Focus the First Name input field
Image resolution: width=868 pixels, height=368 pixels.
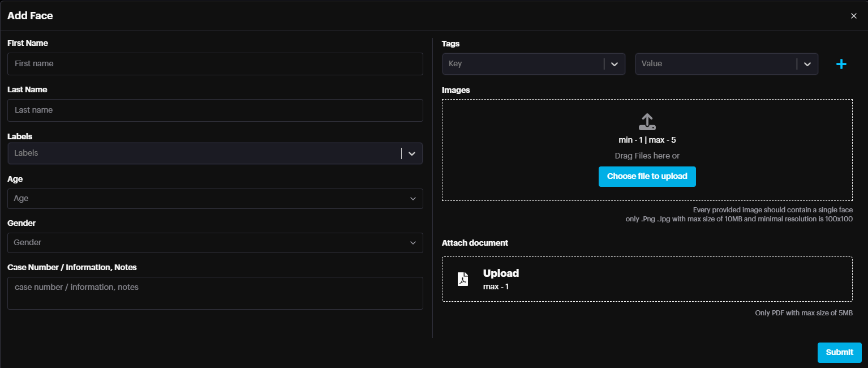point(215,64)
